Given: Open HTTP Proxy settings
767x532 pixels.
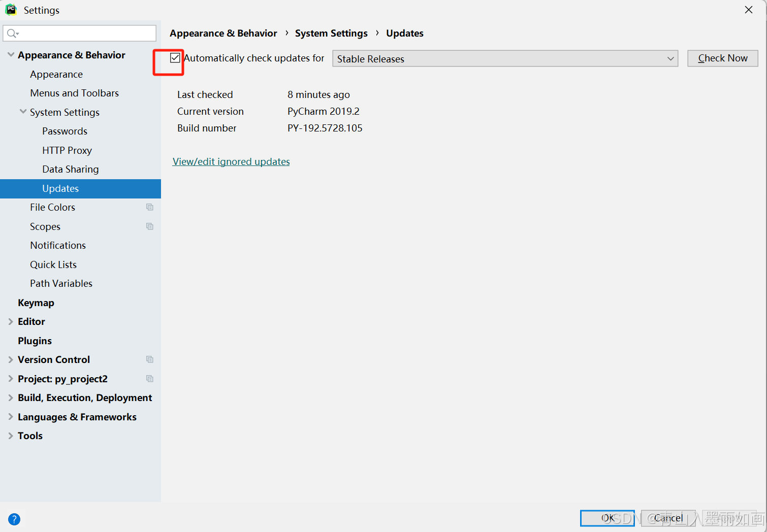Looking at the screenshot, I should coord(67,150).
